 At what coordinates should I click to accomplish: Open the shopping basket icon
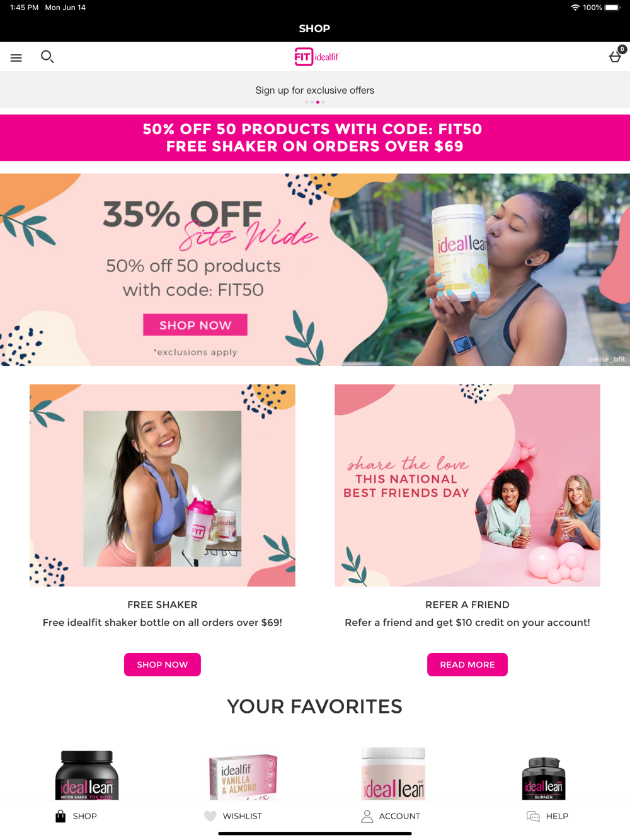pyautogui.click(x=616, y=57)
